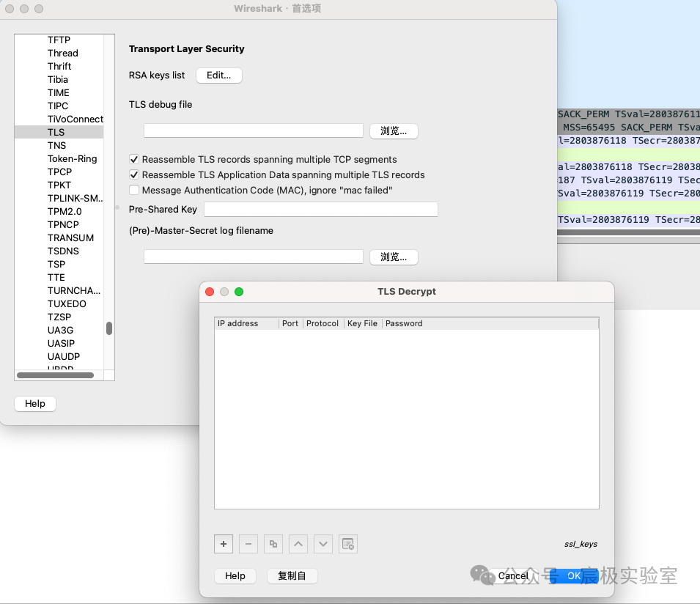Screen dimensions: 700x604
Task: Confirm TLS Decrypt with OK
Action: click(x=574, y=576)
